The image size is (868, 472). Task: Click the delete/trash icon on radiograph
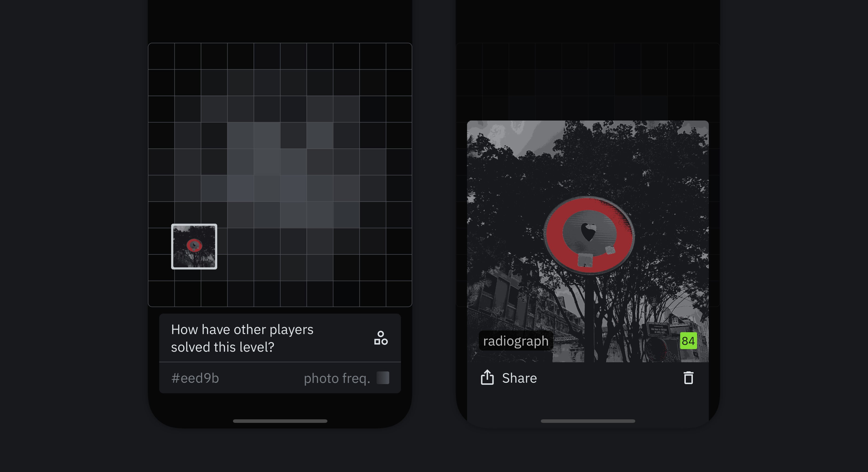[x=688, y=378]
